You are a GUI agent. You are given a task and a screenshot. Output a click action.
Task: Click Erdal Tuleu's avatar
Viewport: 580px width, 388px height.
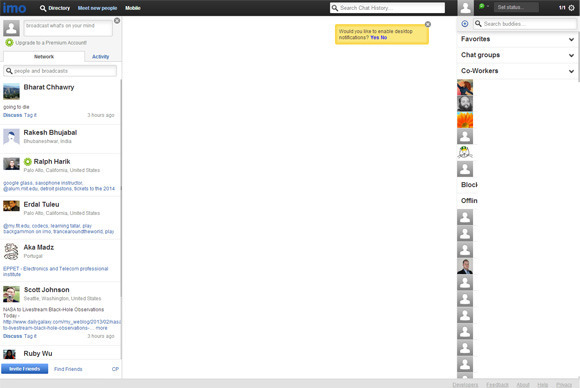coord(11,205)
